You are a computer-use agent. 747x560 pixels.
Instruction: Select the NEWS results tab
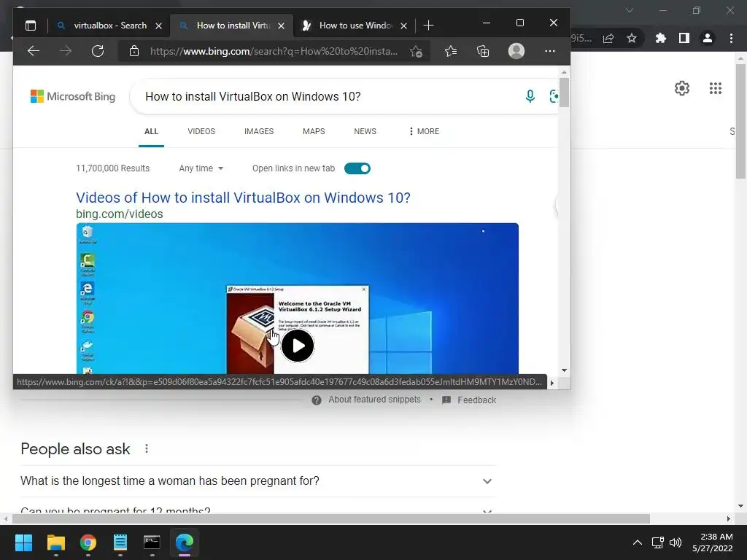coord(365,131)
